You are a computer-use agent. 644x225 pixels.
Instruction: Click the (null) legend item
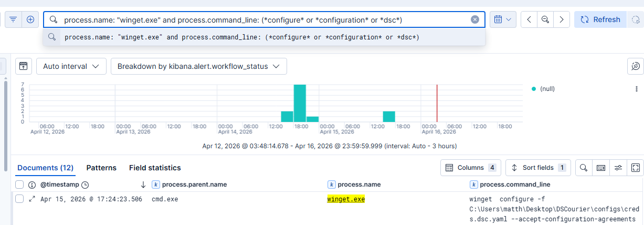[543, 89]
